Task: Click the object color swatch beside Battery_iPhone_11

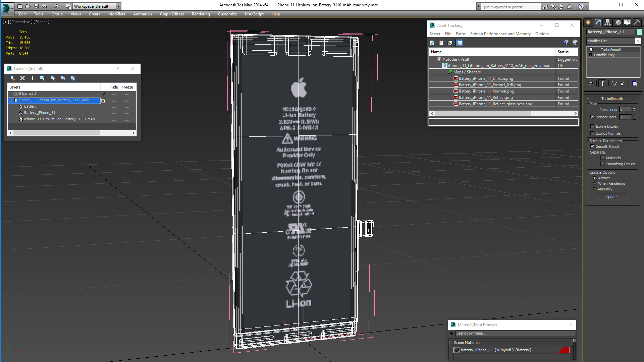Action: click(x=639, y=32)
